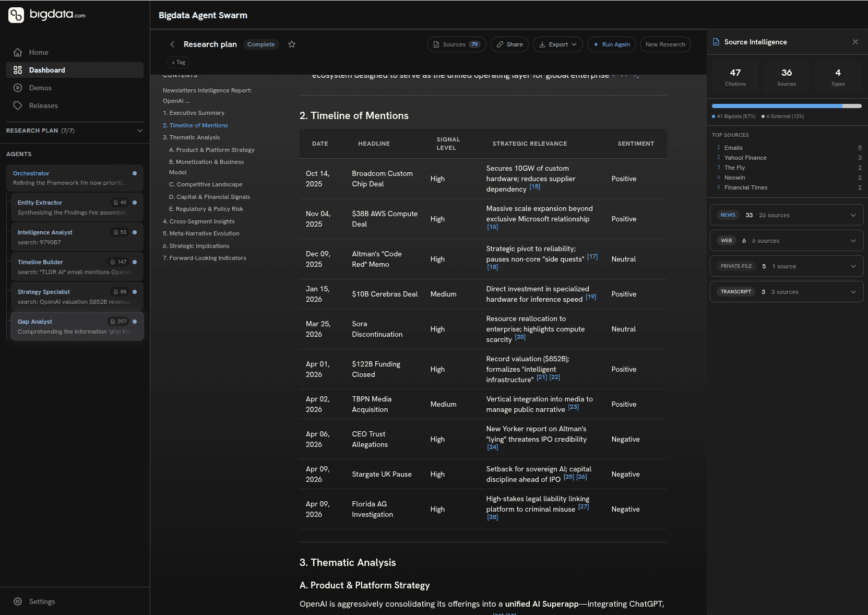Share the research plan

(x=509, y=44)
